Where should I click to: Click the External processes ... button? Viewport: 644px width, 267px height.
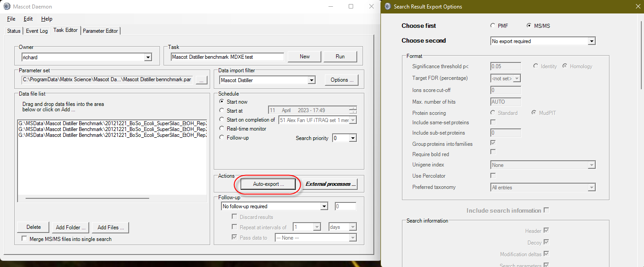coord(331,184)
